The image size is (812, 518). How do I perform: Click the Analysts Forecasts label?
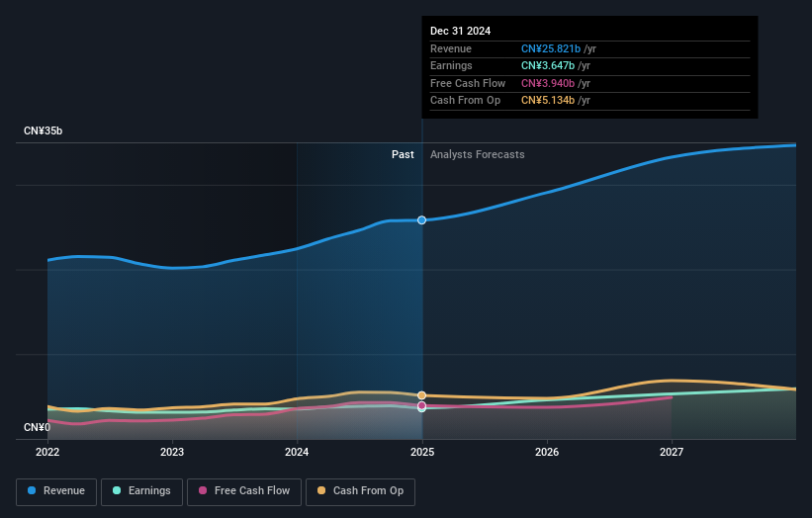point(478,155)
